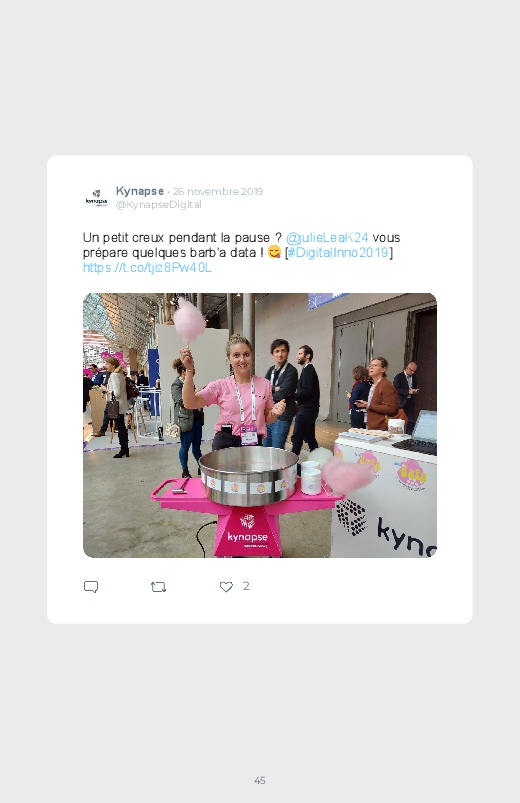Like the tweet with heart icon
The width and height of the screenshot is (520, 803).
[226, 587]
